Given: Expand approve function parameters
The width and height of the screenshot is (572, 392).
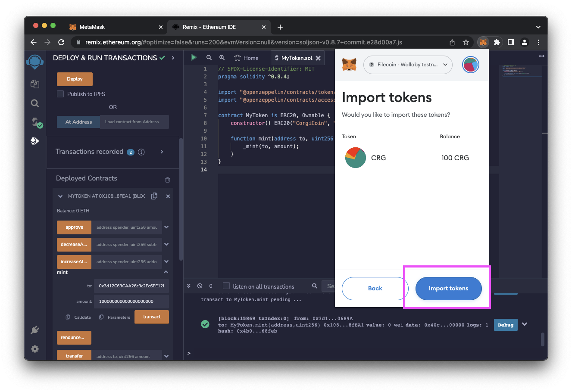Looking at the screenshot, I should click(x=166, y=227).
